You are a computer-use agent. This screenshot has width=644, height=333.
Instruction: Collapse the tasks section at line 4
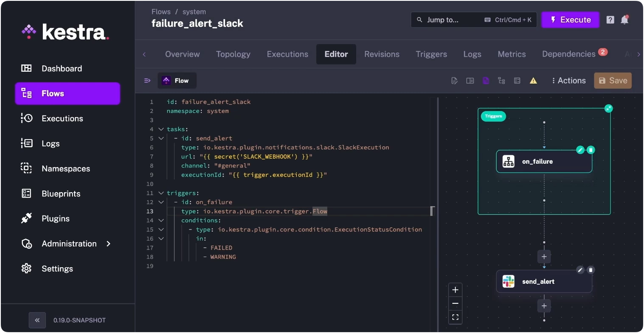pos(161,129)
